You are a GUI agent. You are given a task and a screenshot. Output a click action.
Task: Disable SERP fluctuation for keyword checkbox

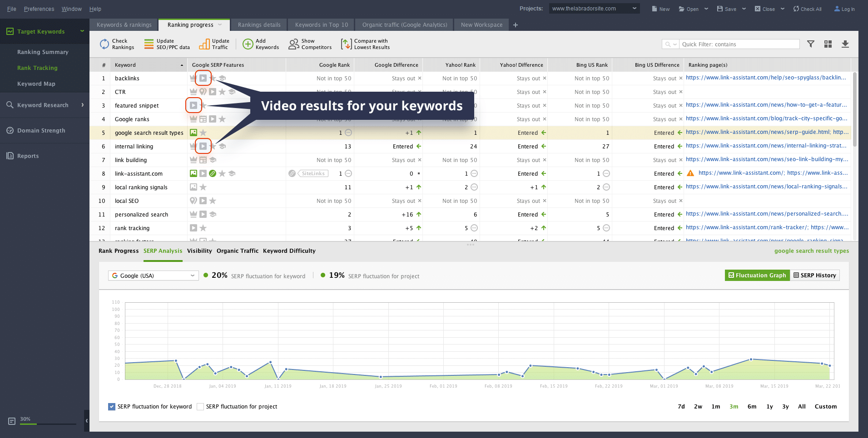pyautogui.click(x=111, y=406)
